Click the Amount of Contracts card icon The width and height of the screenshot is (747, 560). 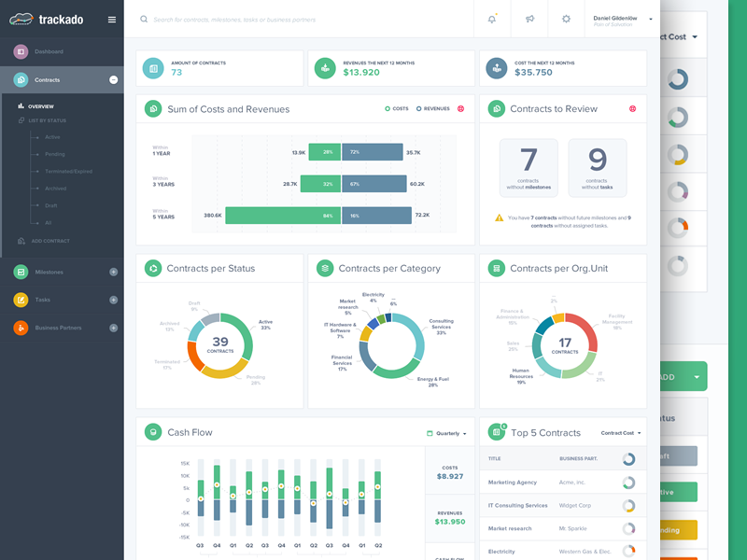click(x=152, y=68)
